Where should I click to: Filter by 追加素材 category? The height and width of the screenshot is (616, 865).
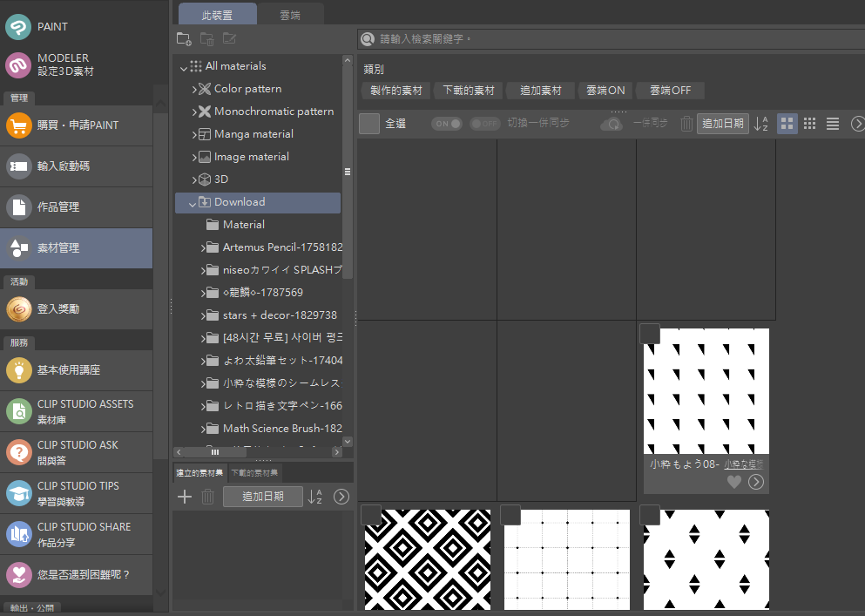[541, 91]
